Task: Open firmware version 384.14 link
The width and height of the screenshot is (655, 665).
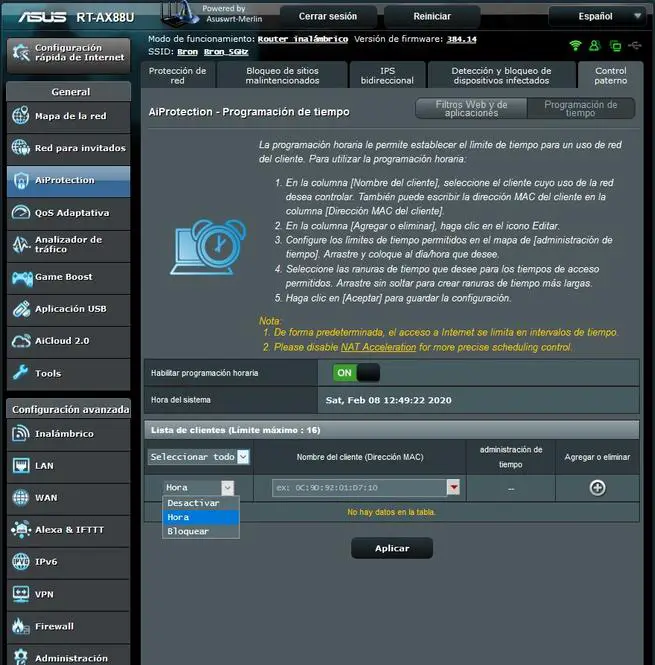Action: pyautogui.click(x=462, y=39)
